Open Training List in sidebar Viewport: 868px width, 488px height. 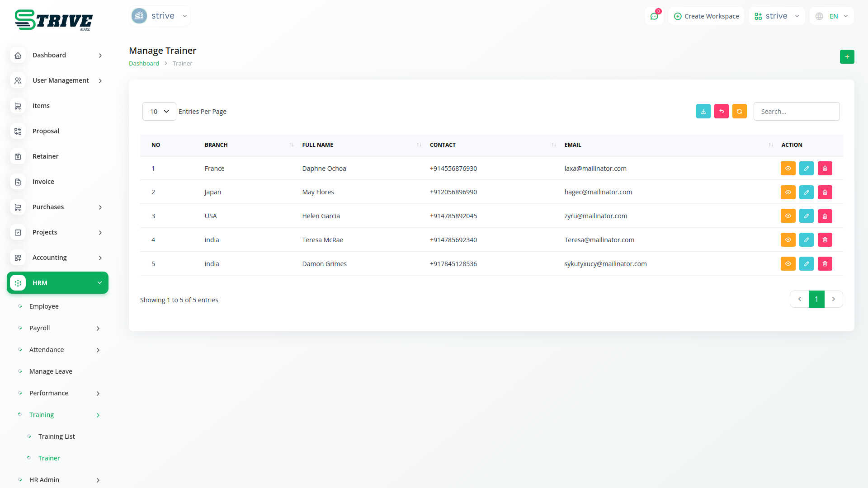[57, 436]
